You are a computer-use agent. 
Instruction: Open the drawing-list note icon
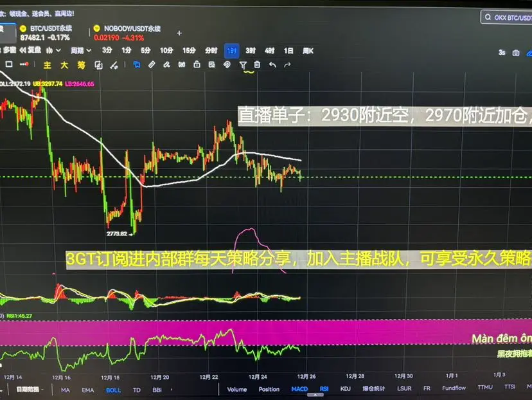click(x=212, y=64)
